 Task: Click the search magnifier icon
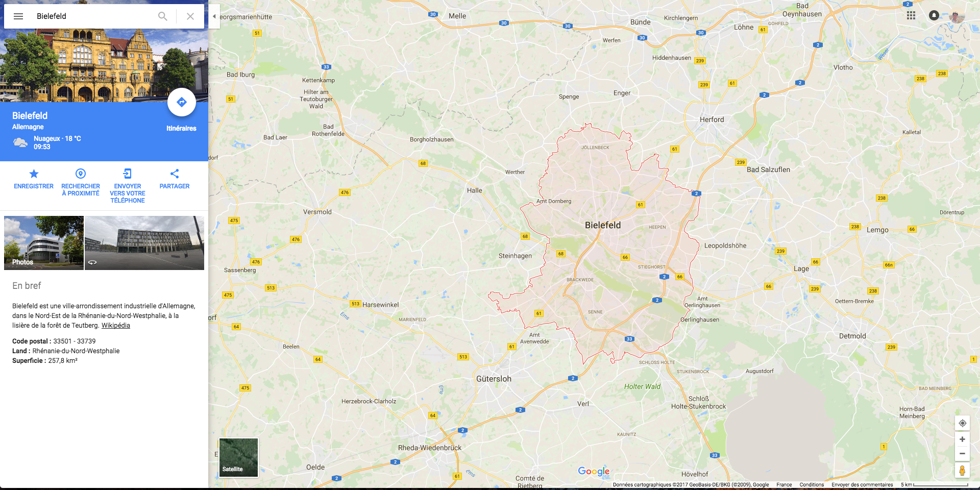point(162,16)
